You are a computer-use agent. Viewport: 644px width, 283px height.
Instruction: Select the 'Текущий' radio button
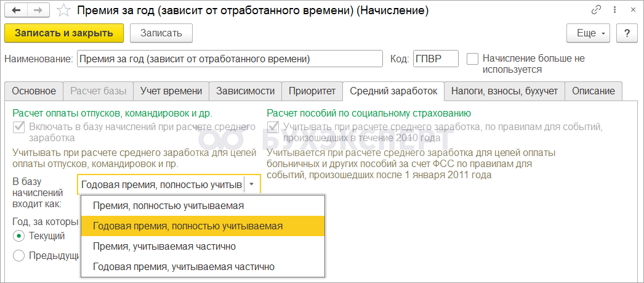(x=19, y=236)
